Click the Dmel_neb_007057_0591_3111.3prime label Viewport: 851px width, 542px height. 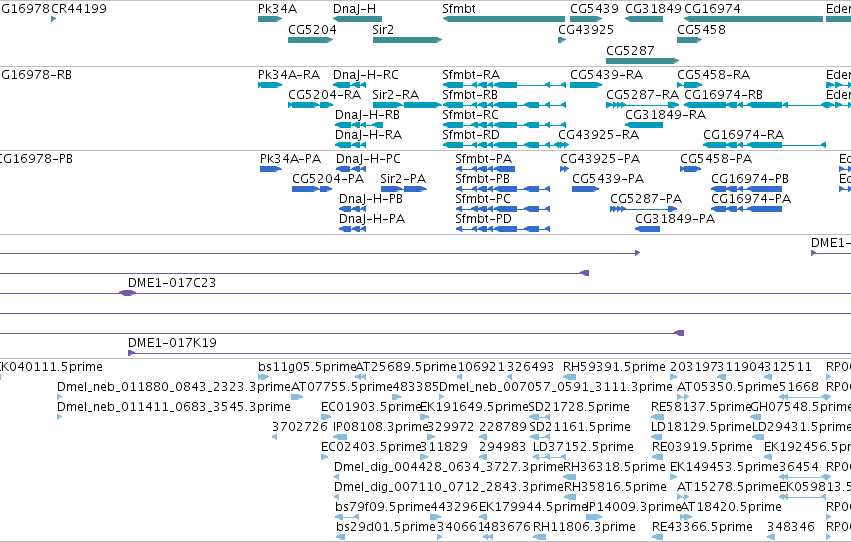pos(556,387)
